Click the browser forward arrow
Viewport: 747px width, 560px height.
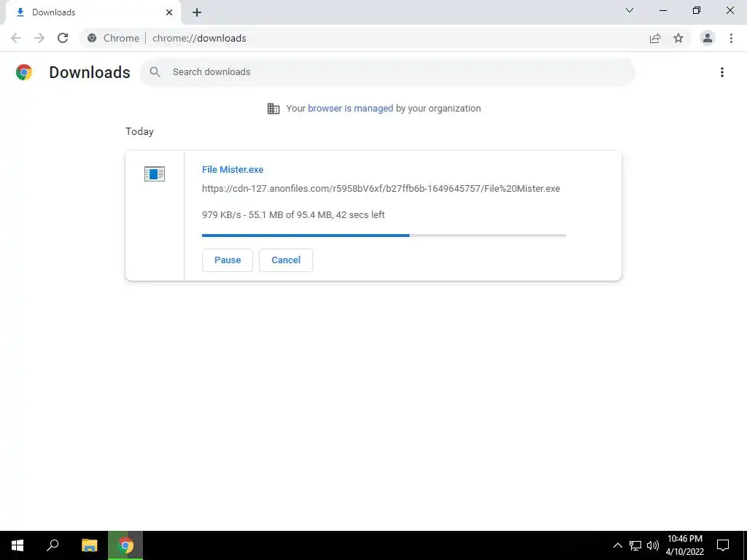pyautogui.click(x=39, y=38)
